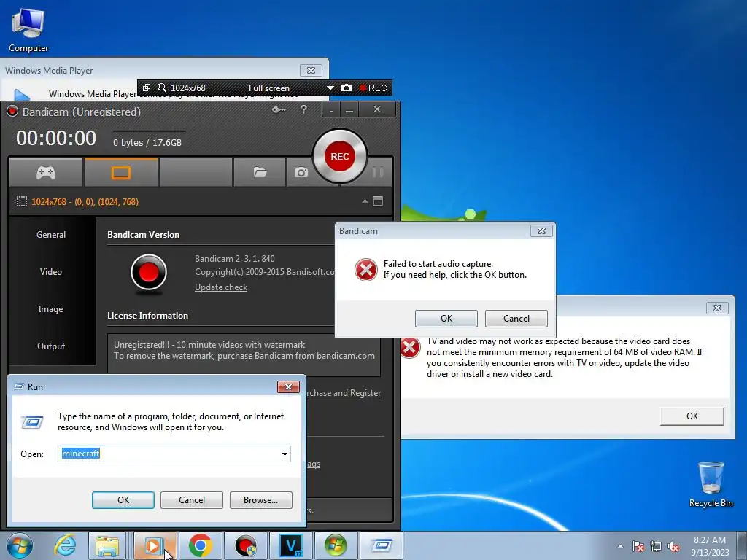Click Browse... in the Run dialog
This screenshot has width=747, height=560.
[260, 500]
